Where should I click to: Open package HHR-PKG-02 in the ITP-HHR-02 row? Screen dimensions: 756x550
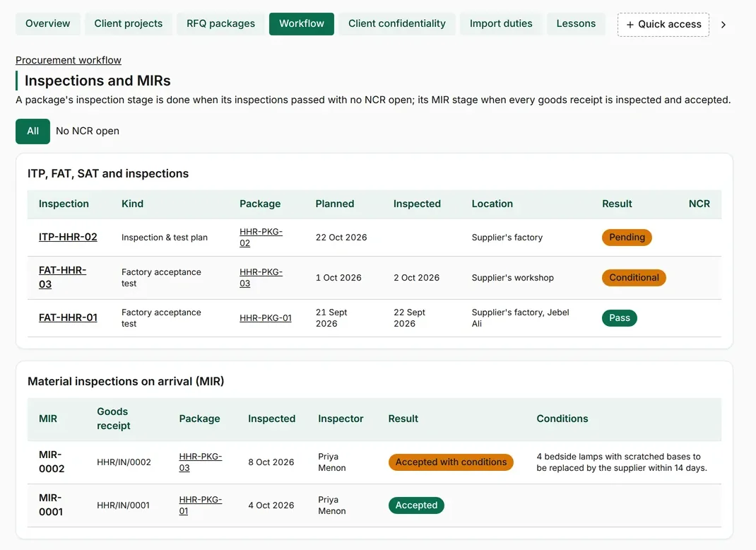[x=261, y=238]
